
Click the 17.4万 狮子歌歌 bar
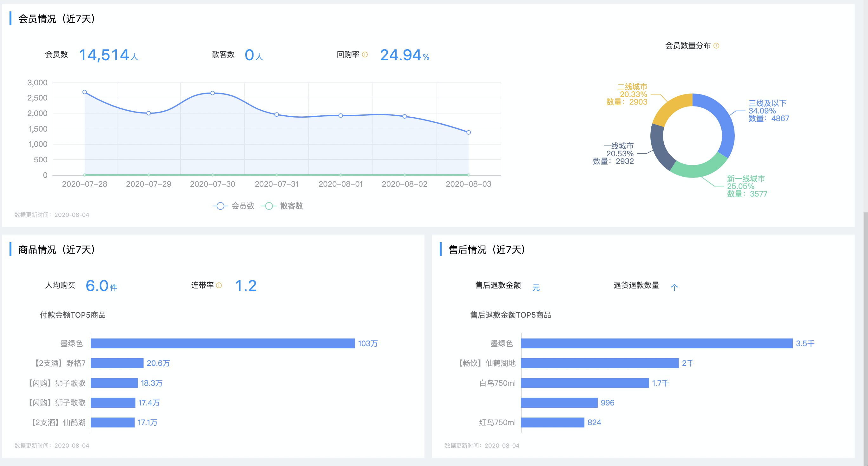pyautogui.click(x=113, y=403)
